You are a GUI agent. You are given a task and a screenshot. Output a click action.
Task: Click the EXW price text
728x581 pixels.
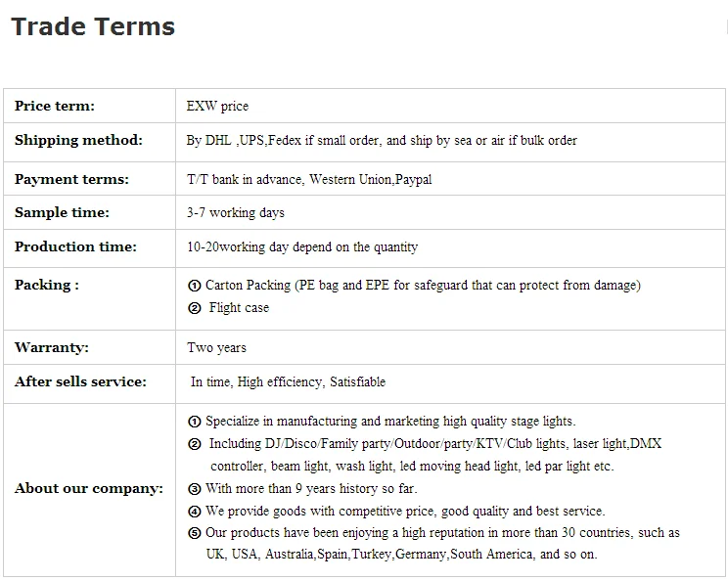pos(217,106)
